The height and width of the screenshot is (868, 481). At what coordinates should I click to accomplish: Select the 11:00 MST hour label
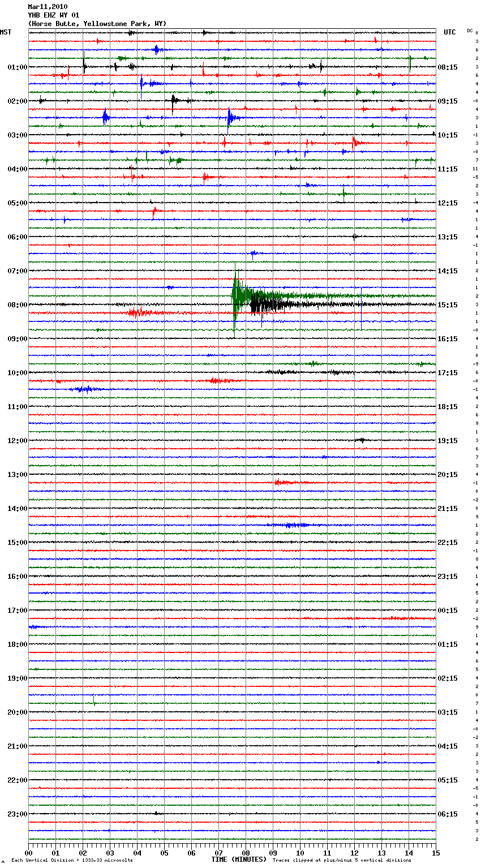pyautogui.click(x=18, y=407)
